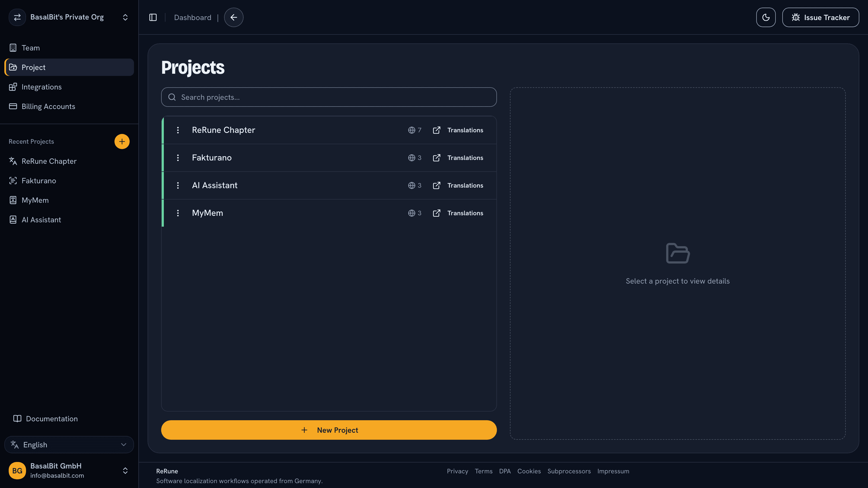Open the Cookies footer link
This screenshot has height=488, width=868.
click(x=529, y=471)
